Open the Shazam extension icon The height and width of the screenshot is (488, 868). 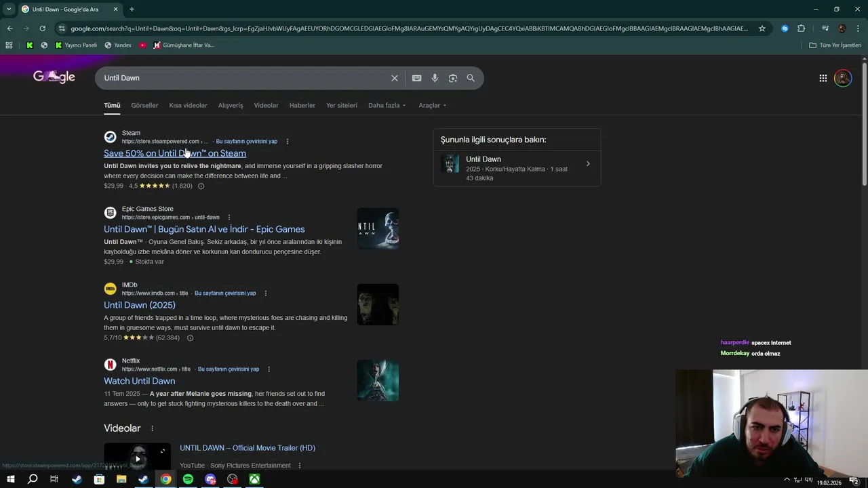click(785, 28)
